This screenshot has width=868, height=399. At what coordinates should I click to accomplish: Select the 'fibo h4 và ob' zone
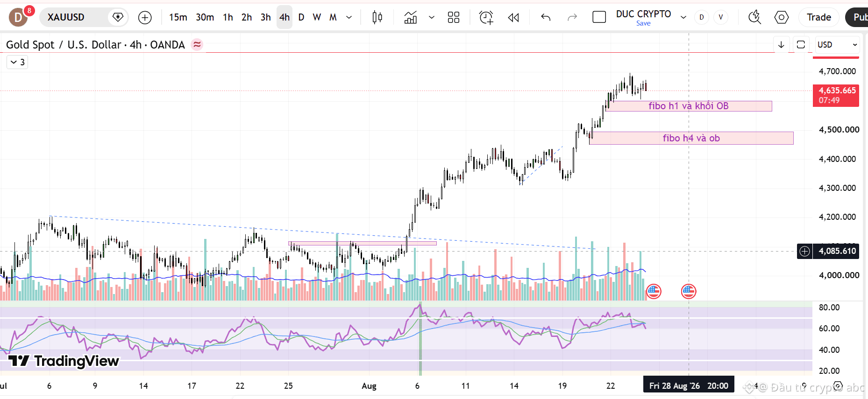pyautogui.click(x=691, y=138)
